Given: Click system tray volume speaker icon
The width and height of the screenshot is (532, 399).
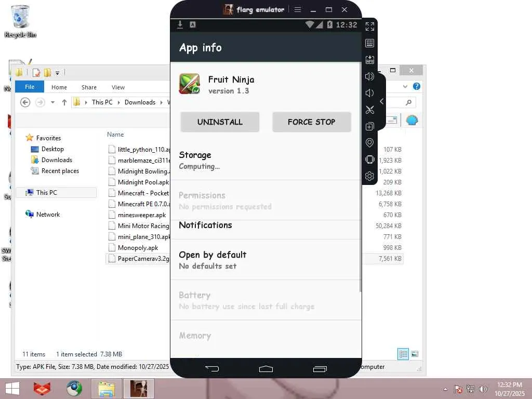Looking at the screenshot, I should (x=483, y=389).
